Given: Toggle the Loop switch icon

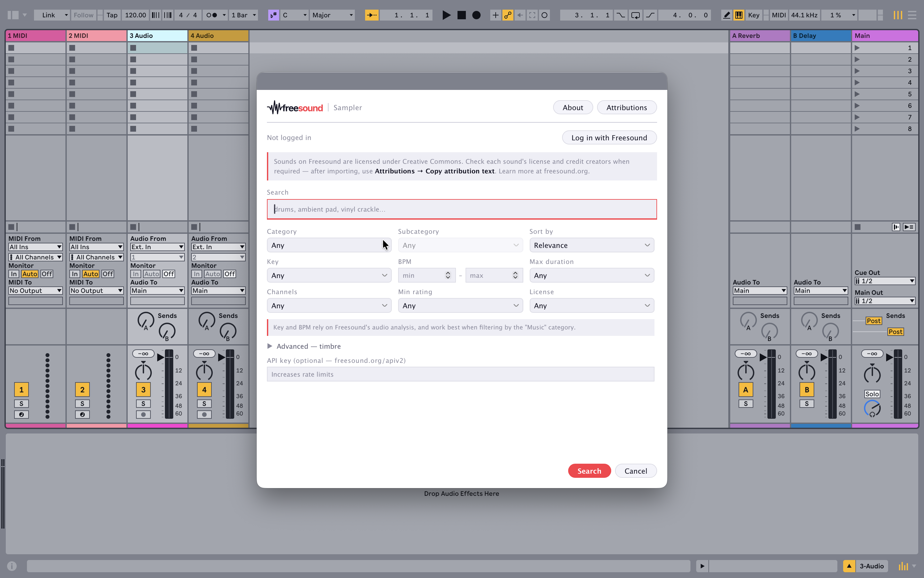Looking at the screenshot, I should click(x=635, y=15).
